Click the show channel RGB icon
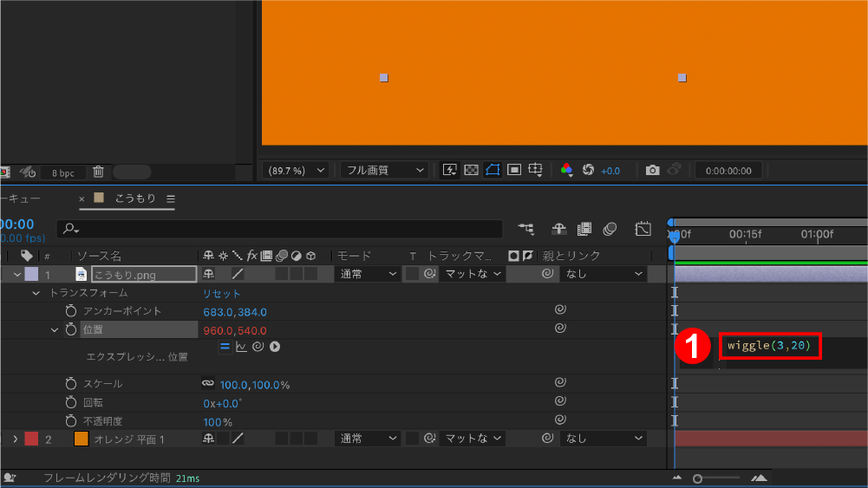 pos(566,170)
